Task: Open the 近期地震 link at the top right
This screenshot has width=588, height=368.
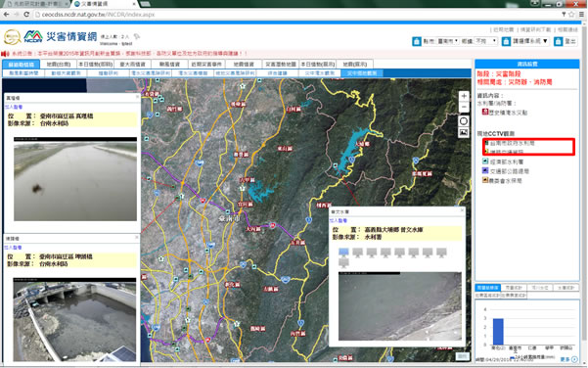Action: [503, 29]
